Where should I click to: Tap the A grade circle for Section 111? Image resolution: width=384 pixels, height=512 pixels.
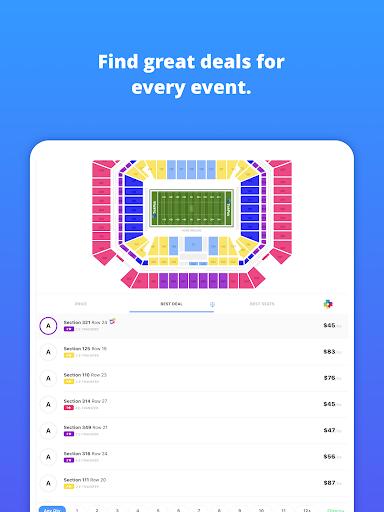pyautogui.click(x=48, y=483)
